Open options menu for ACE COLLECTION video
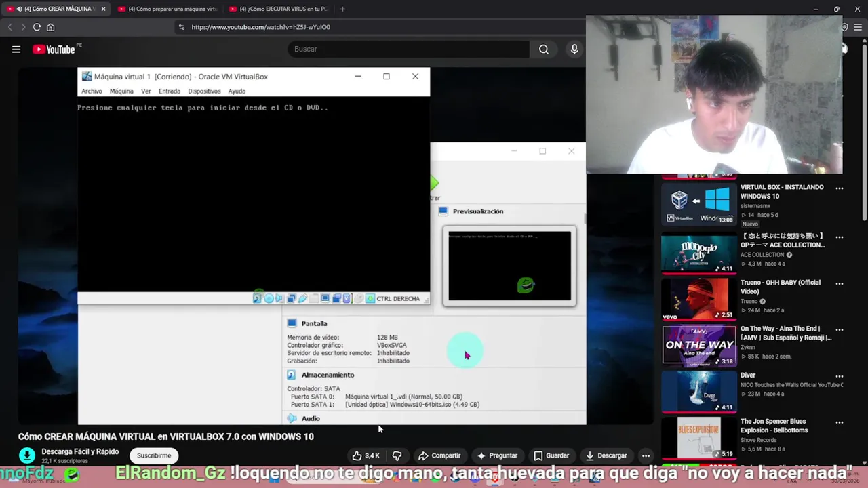 click(840, 237)
